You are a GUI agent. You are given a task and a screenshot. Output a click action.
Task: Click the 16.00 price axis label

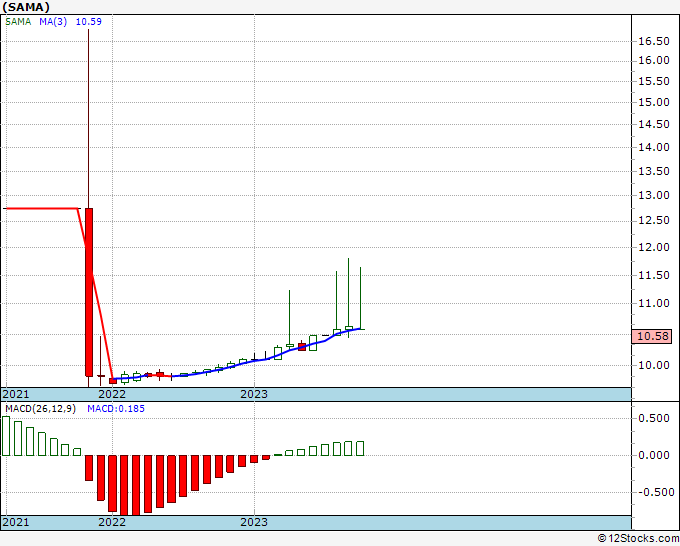(x=654, y=61)
